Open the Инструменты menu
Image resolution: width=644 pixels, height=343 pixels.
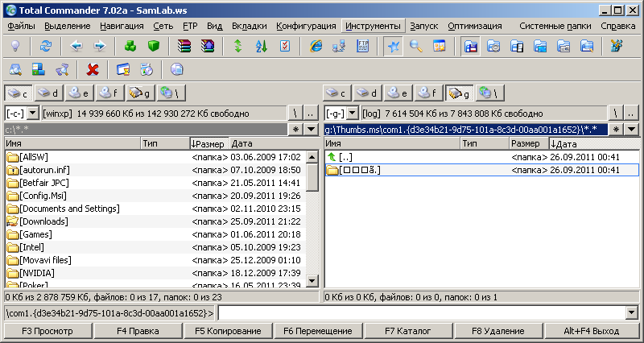(x=373, y=26)
